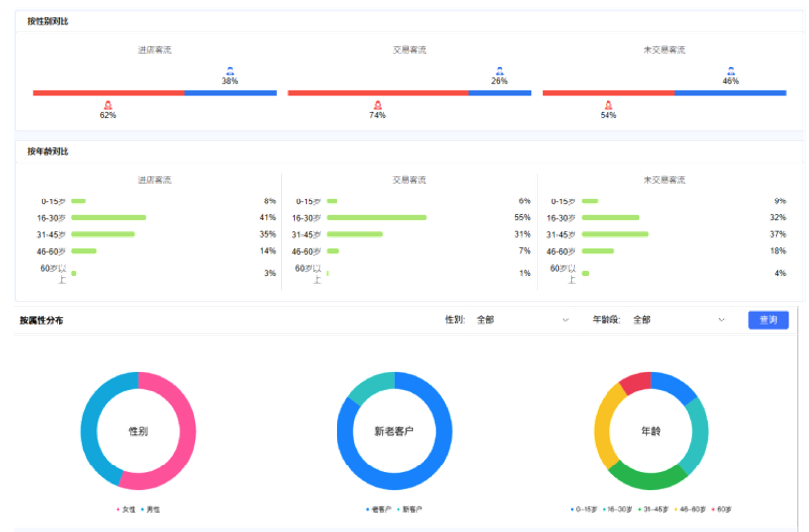809x532 pixels.
Task: Click the male icon above 进店客流 38%
Action: pyautogui.click(x=230, y=71)
